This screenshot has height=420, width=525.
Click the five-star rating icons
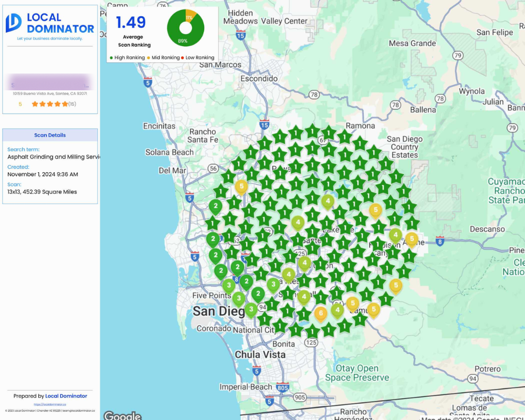click(x=50, y=104)
